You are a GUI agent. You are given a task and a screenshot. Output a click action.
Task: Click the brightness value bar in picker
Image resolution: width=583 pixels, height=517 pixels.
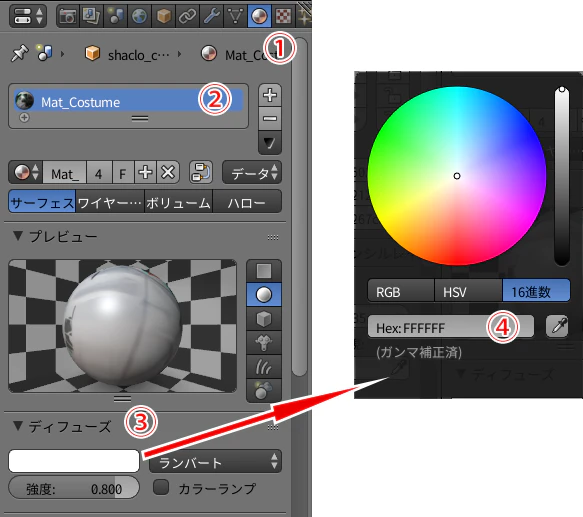(x=562, y=176)
